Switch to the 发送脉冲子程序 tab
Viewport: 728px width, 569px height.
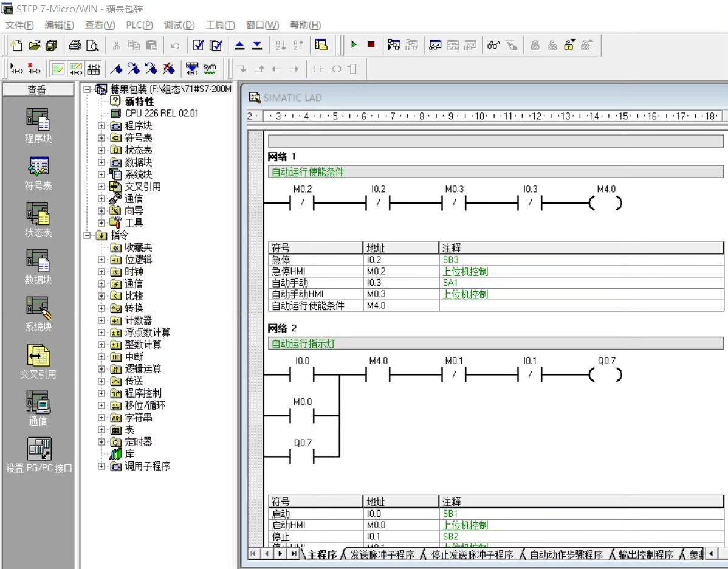click(382, 554)
